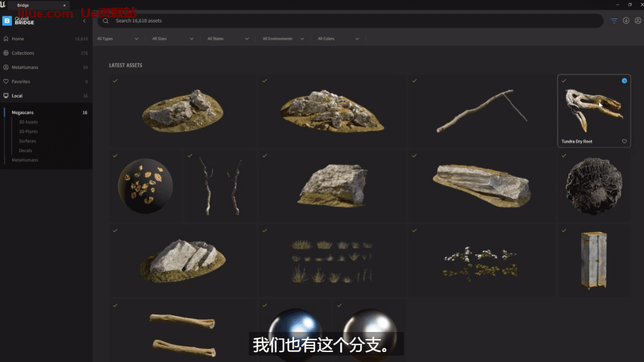Expand the All Types filter dropdown
Screen dimensions: 644x362
118,39
